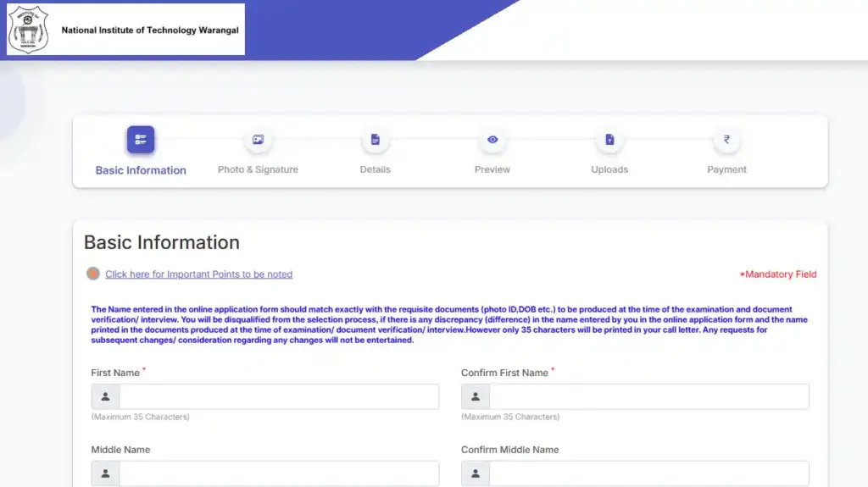Go to the Uploads tab label
Image resolution: width=868 pixels, height=487 pixels.
tap(609, 169)
